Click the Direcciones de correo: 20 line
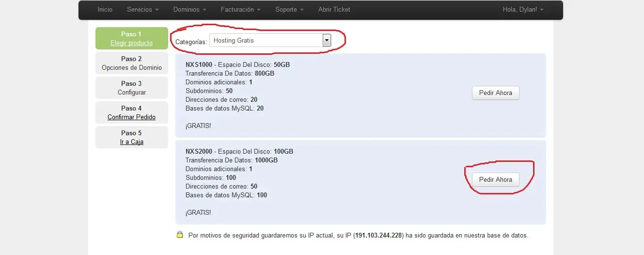This screenshot has width=644, height=255. pos(221,99)
